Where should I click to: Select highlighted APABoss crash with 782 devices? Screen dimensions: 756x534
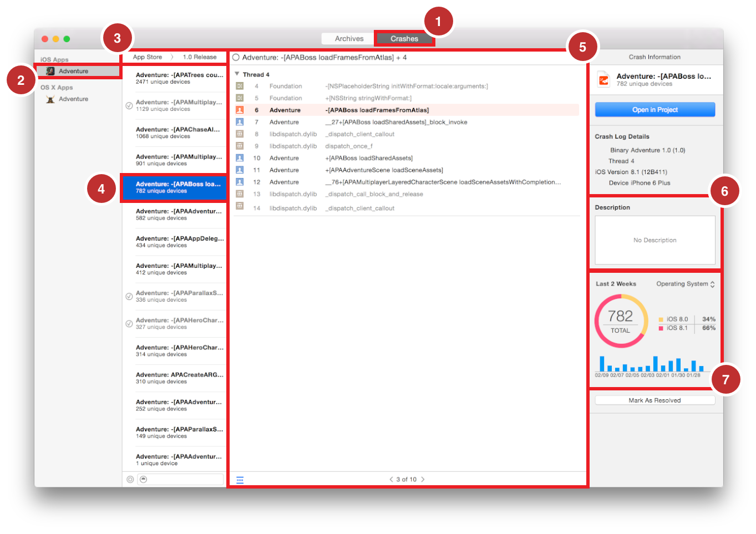tap(174, 187)
